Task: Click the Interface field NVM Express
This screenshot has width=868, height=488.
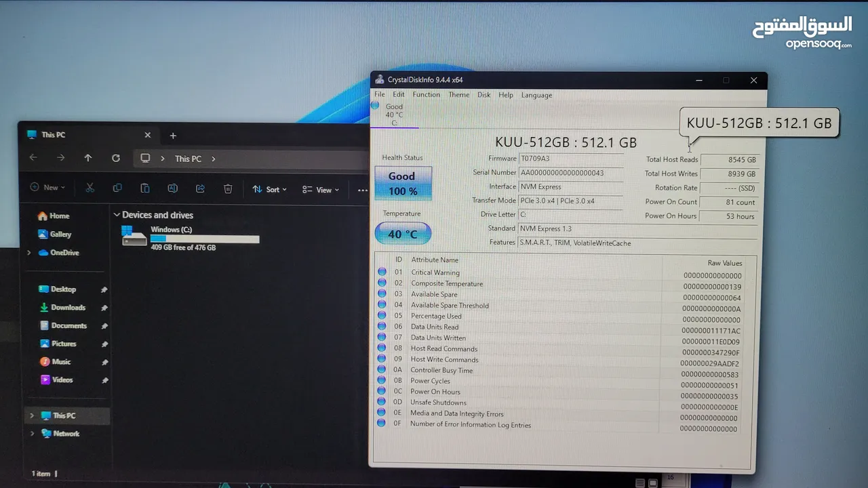Action: 570,186
